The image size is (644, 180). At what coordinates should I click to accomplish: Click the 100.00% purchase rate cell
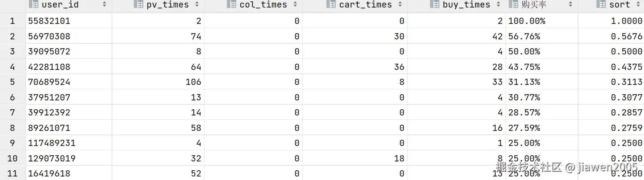527,21
